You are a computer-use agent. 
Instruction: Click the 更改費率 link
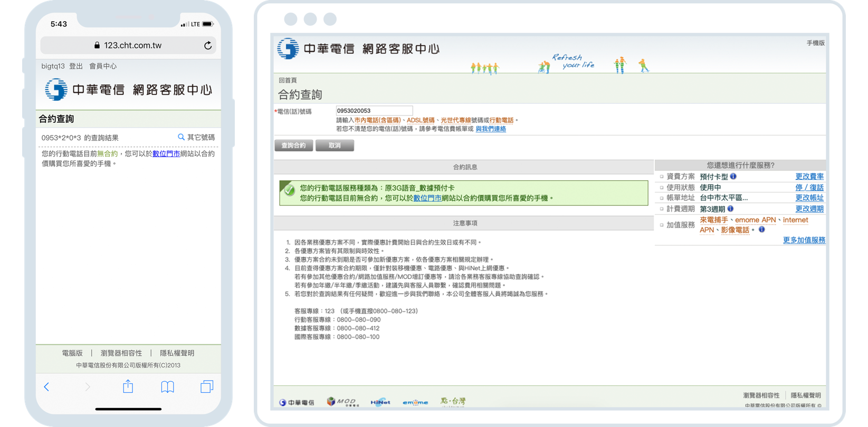pyautogui.click(x=809, y=177)
